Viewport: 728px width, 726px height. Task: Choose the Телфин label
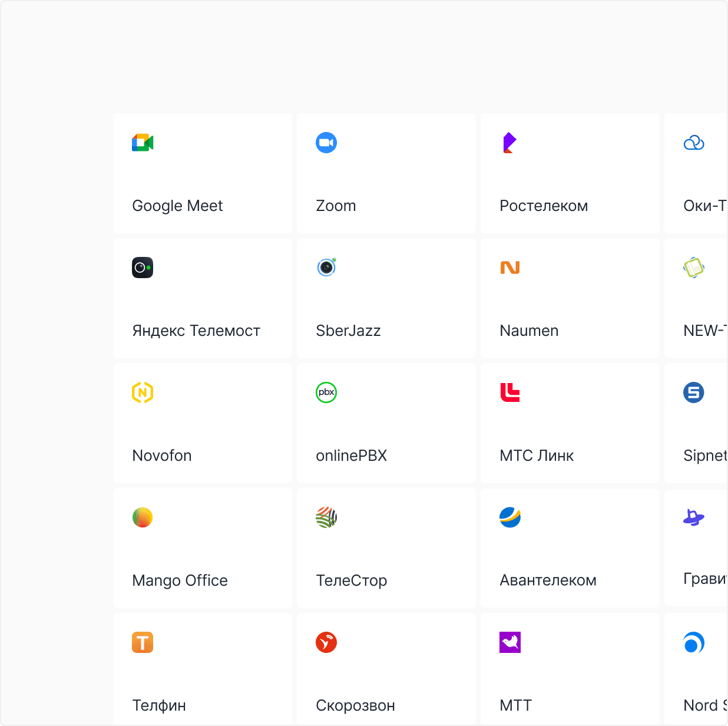coord(159,705)
